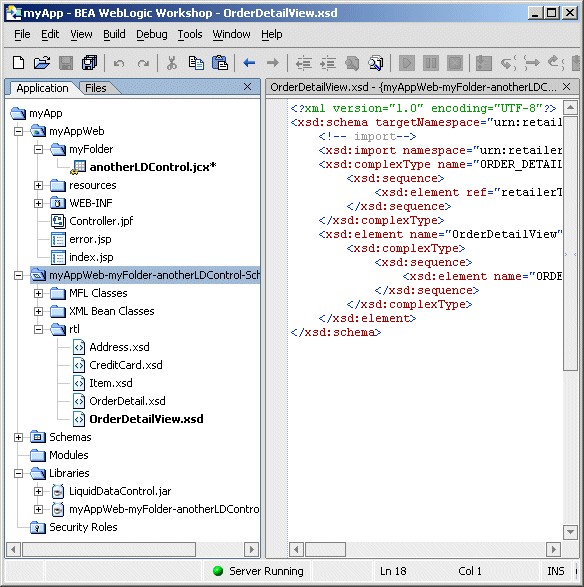
Task: Click the New file toolbar icon
Action: (18, 63)
